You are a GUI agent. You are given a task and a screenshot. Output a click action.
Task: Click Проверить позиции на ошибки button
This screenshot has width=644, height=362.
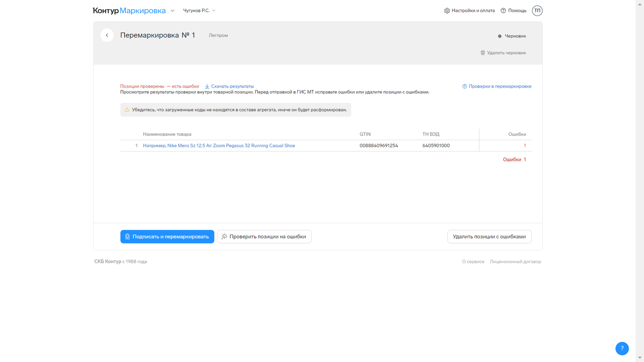point(264,237)
